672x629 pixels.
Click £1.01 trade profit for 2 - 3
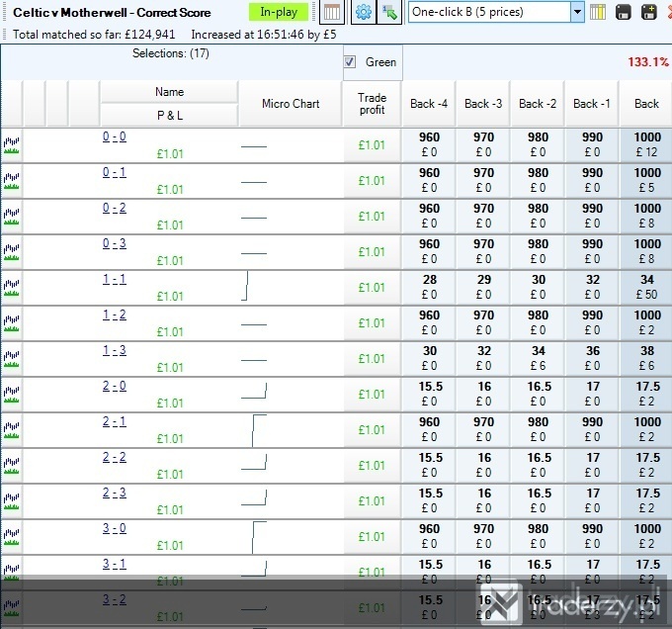click(x=372, y=501)
